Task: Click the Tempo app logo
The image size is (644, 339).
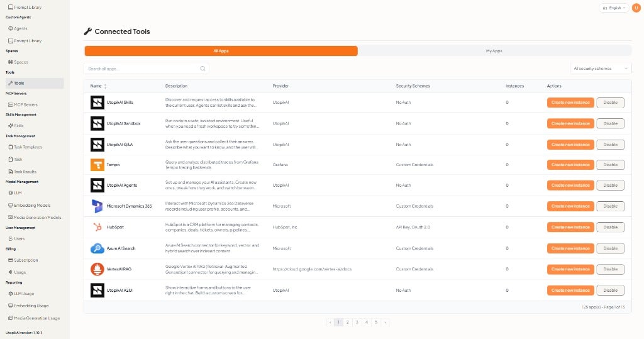Action: coord(97,165)
